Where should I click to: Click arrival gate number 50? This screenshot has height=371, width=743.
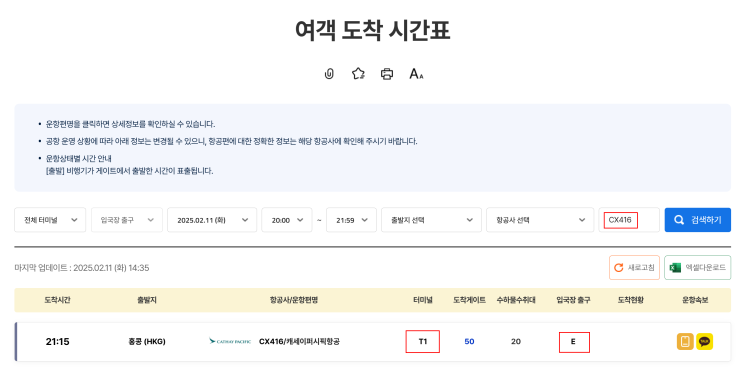pos(469,342)
